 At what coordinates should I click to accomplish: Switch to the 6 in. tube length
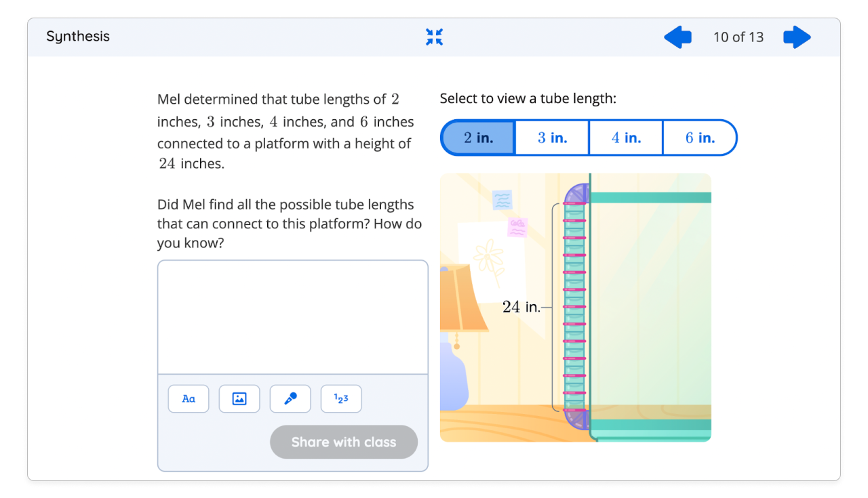(x=699, y=138)
